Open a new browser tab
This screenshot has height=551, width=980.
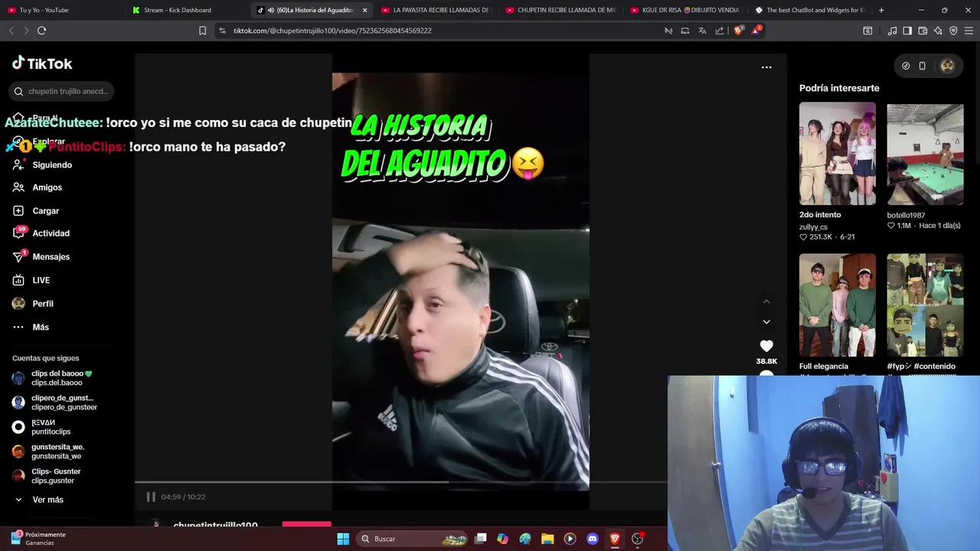click(x=881, y=10)
